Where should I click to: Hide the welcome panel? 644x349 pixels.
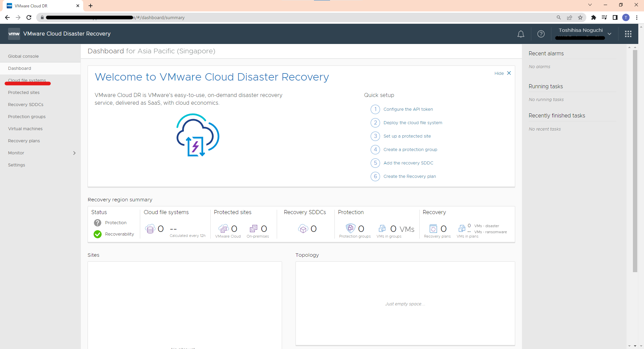pyautogui.click(x=499, y=73)
